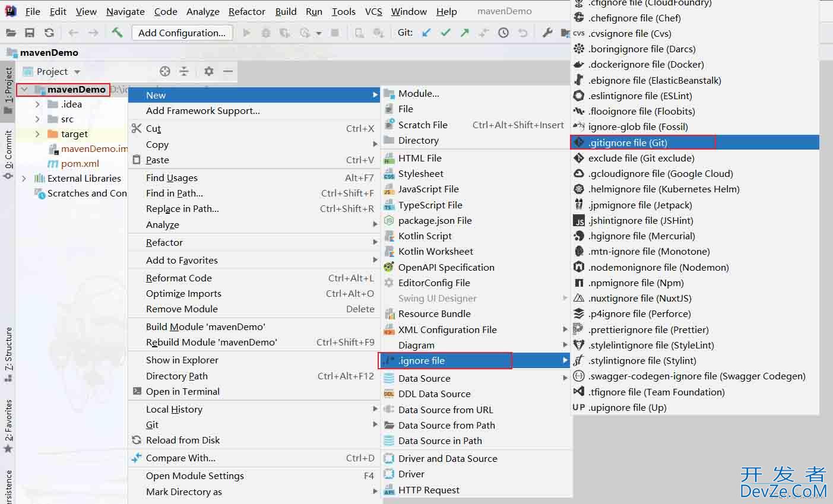This screenshot has width=833, height=504.
Task: Choose HTTP Request entry
Action: point(475,490)
